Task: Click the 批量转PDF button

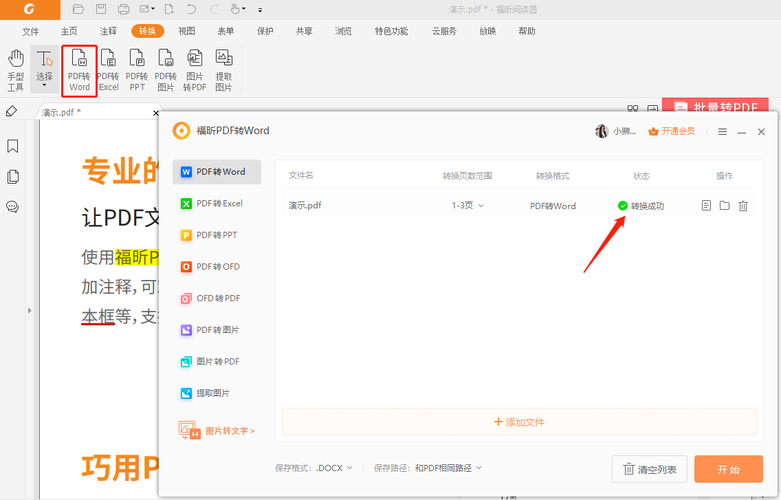Action: tap(715, 106)
